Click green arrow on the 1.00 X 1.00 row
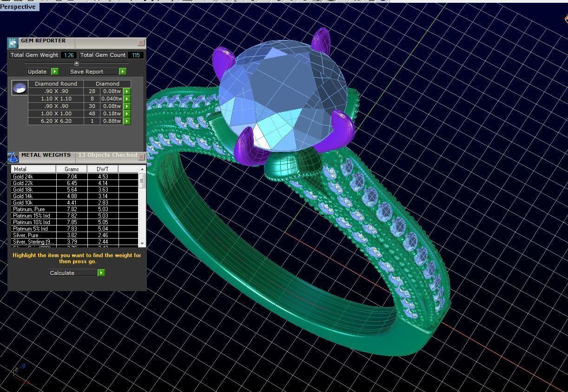This screenshot has height=392, width=568. click(126, 113)
